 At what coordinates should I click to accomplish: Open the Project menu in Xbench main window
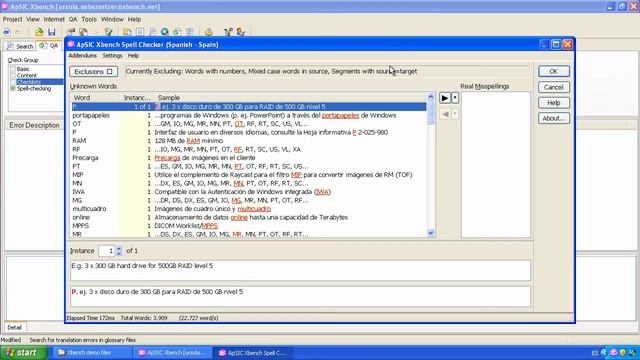[x=13, y=19]
